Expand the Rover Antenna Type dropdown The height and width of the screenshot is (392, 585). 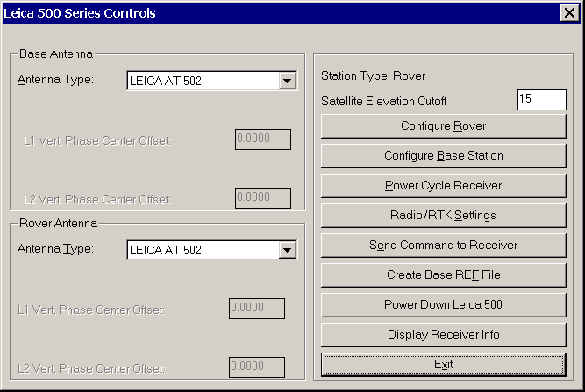(x=286, y=250)
